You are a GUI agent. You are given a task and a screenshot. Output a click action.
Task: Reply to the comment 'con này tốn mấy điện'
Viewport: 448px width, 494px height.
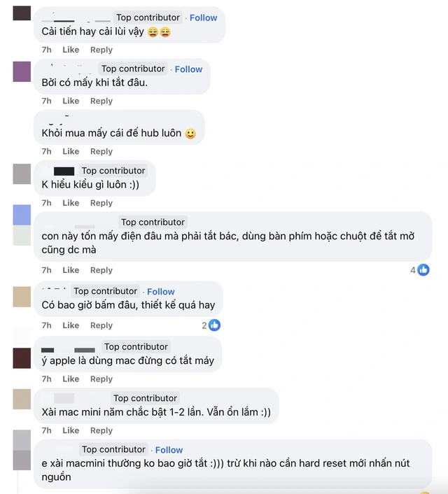(x=101, y=270)
